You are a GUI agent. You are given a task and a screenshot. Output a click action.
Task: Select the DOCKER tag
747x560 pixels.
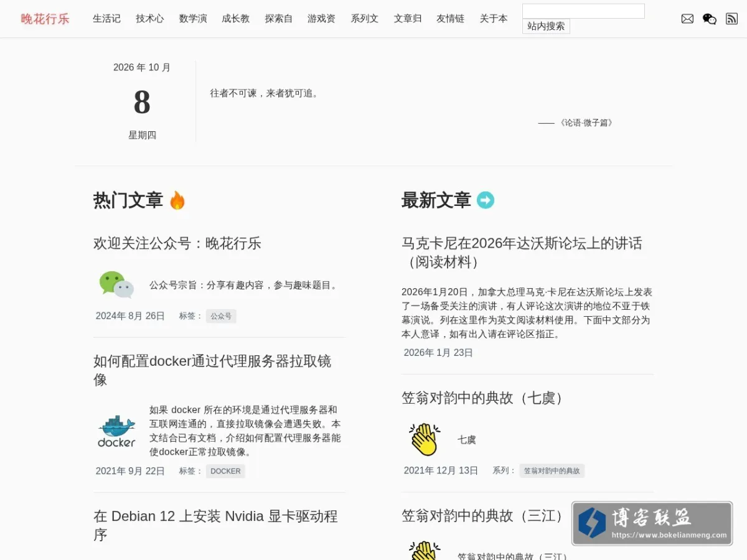[x=225, y=471]
